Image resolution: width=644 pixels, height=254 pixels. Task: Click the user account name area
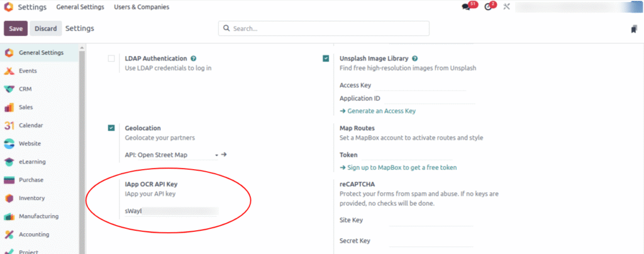(579, 7)
